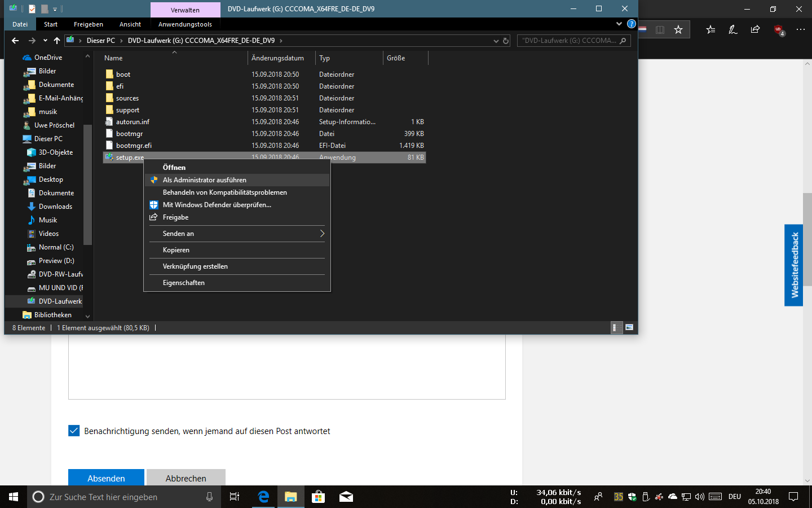Open Task View on taskbar
Viewport: 812px width, 508px height.
(235, 497)
